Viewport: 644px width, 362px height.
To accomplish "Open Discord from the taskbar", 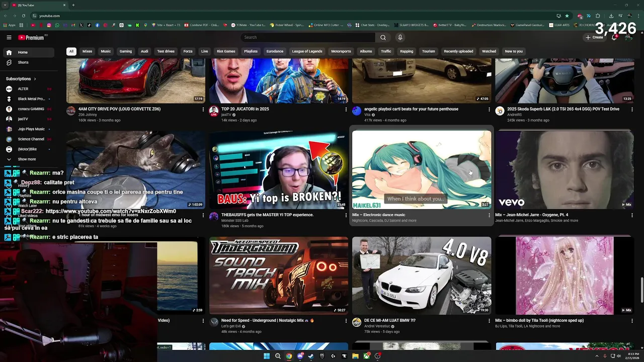I will pos(300,356).
